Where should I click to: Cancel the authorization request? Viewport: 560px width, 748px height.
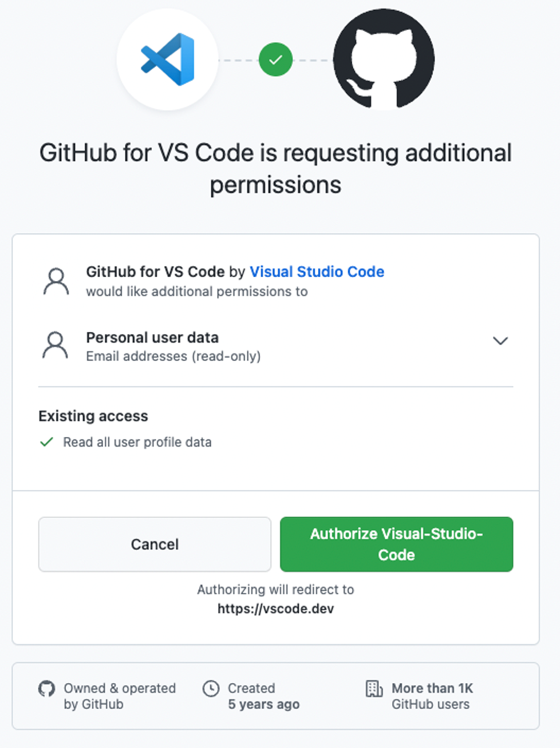coord(155,544)
